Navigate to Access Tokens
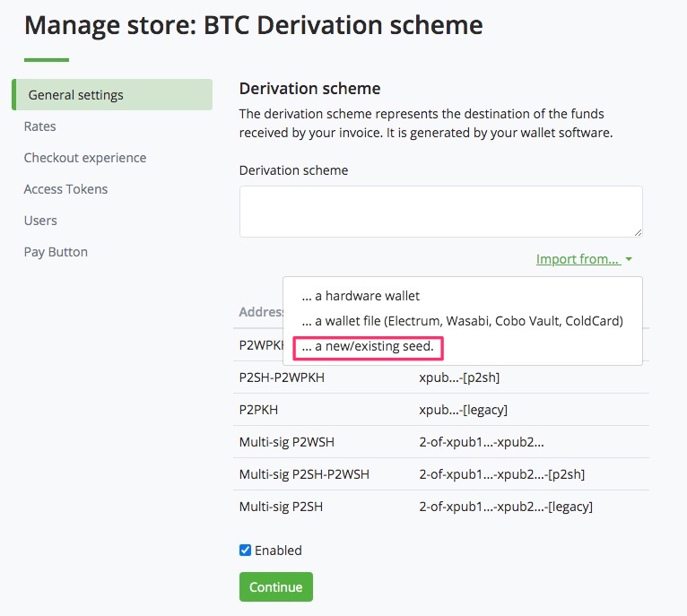Viewport: 687px width, 616px height. [x=65, y=189]
